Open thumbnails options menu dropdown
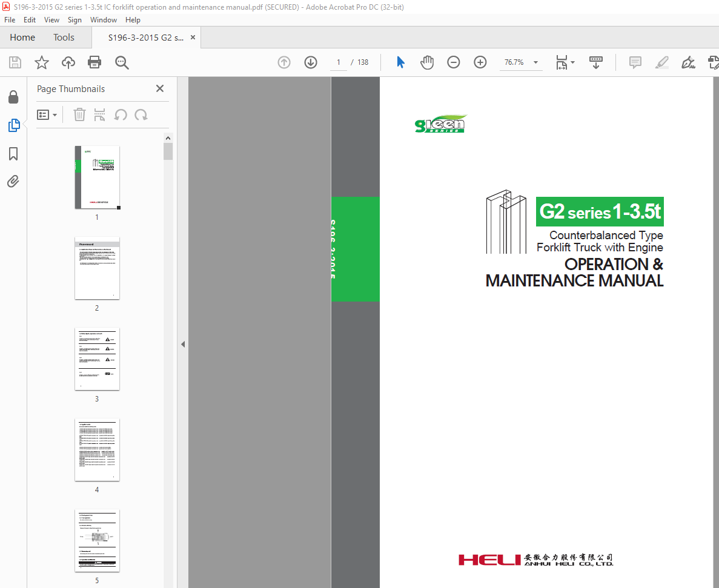This screenshot has width=719, height=588. click(x=47, y=114)
